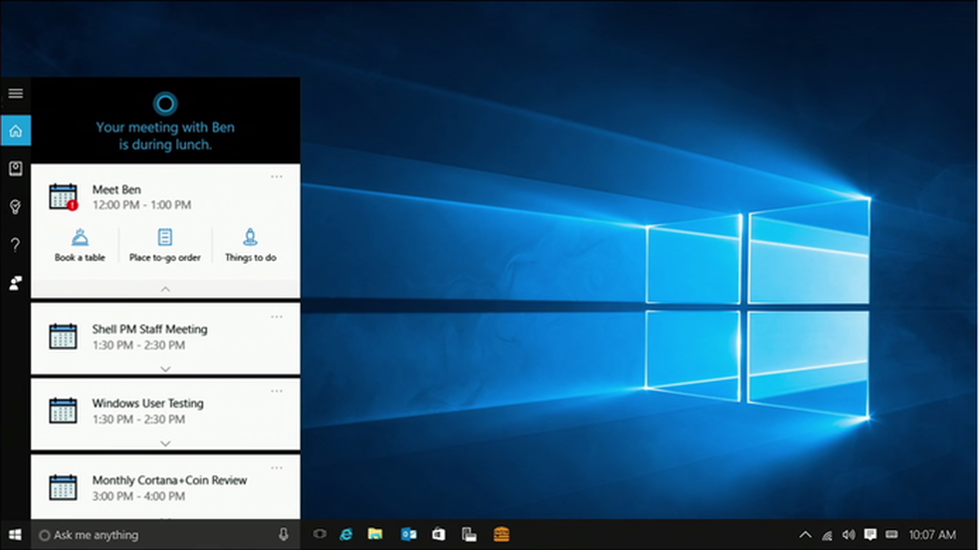The height and width of the screenshot is (550, 980).
Task: Click the Shell PM Staff Meeting calendar icon
Action: pyautogui.click(x=63, y=336)
